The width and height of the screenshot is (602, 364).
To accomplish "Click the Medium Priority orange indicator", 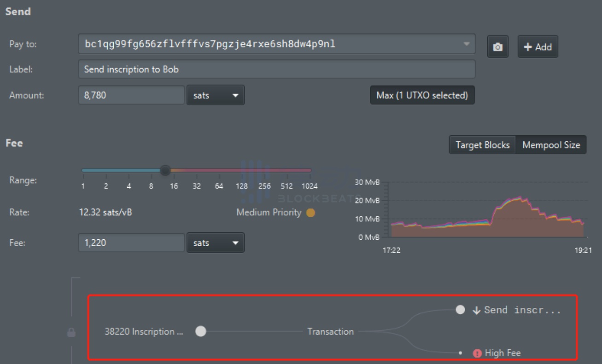I will [x=311, y=213].
